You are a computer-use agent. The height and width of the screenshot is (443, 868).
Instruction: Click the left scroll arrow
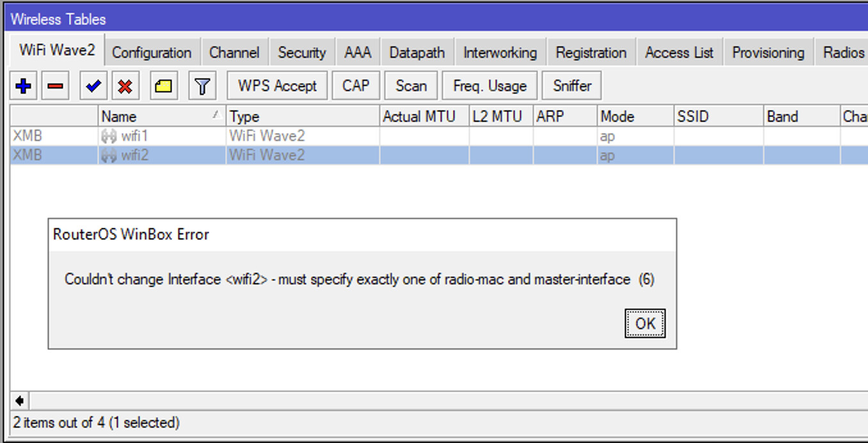(20, 401)
